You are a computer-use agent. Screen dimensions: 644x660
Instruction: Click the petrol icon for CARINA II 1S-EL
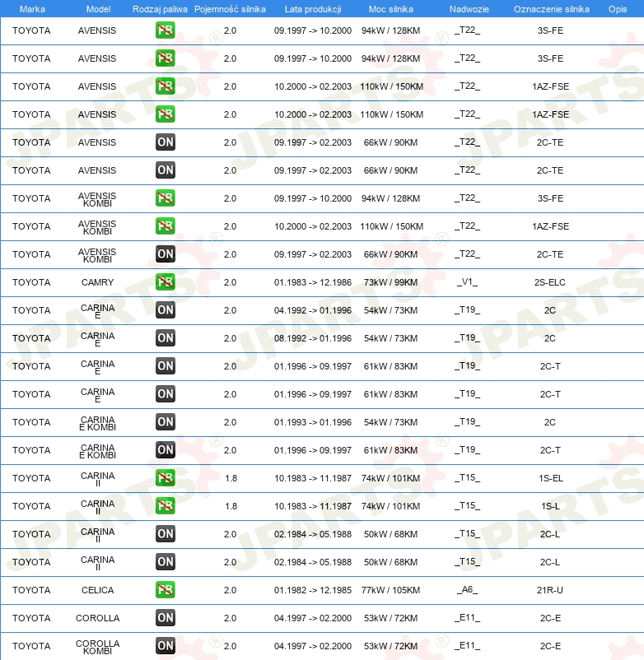coord(165,478)
